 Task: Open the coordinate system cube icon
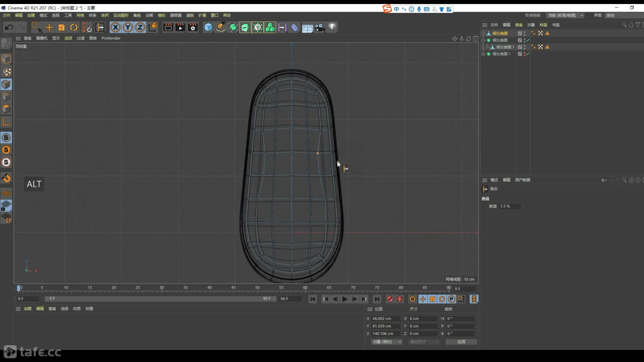point(153,27)
